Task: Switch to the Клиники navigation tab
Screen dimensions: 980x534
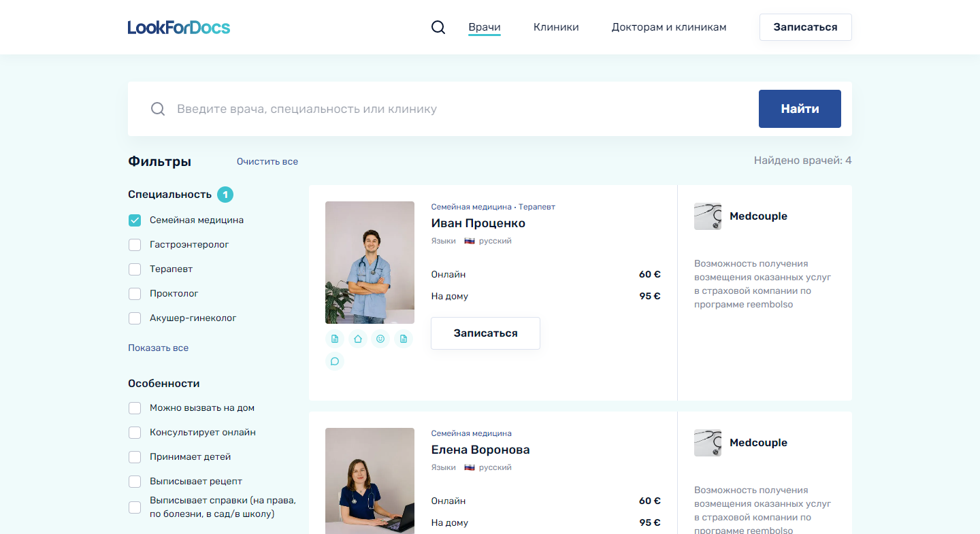Action: point(556,27)
